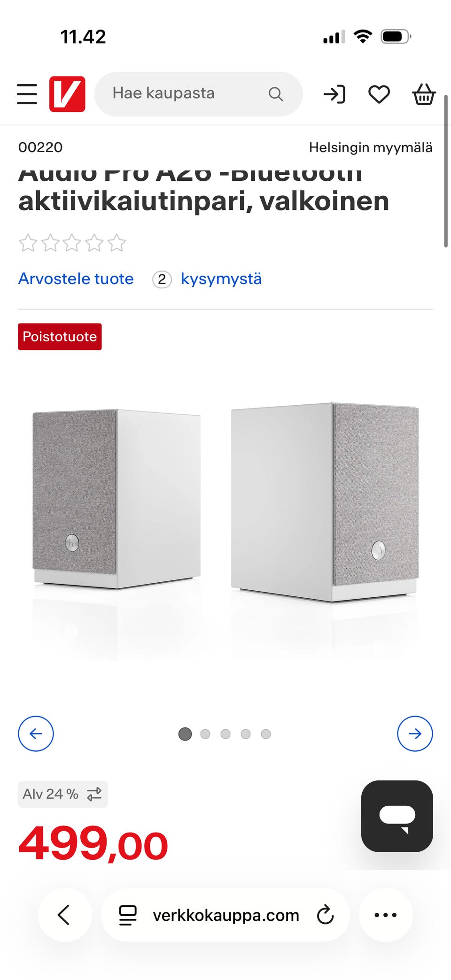Open the login arrow icon
The width and height of the screenshot is (451, 980).
point(334,94)
